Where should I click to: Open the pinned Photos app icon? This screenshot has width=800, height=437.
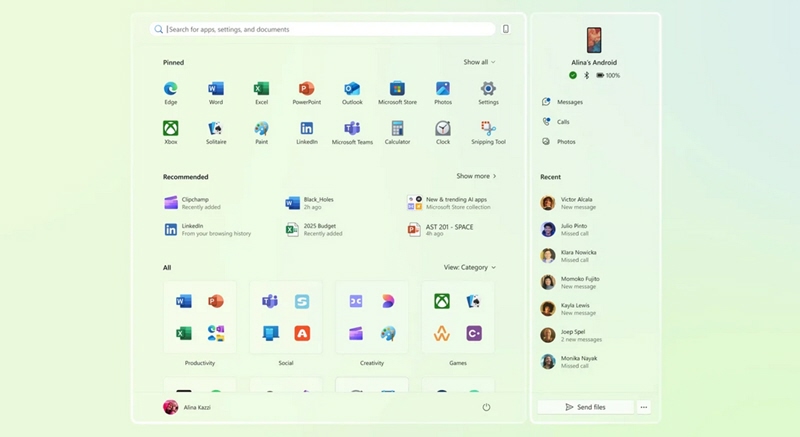tap(443, 89)
